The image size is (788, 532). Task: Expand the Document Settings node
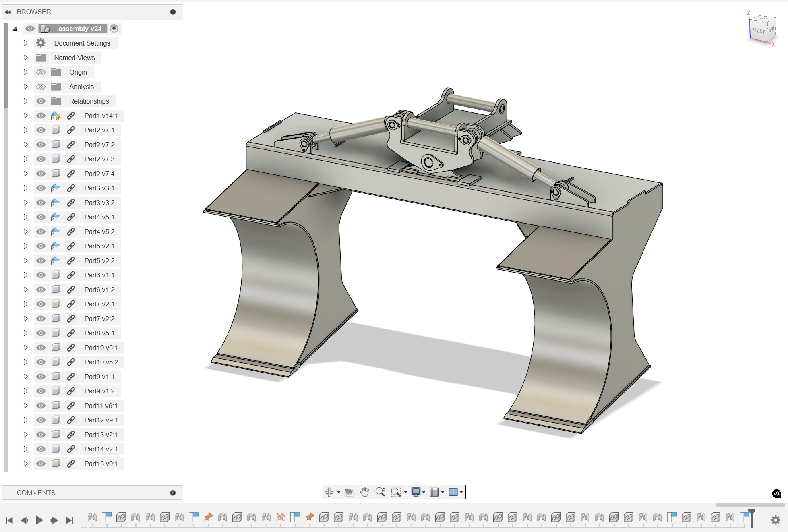(25, 43)
